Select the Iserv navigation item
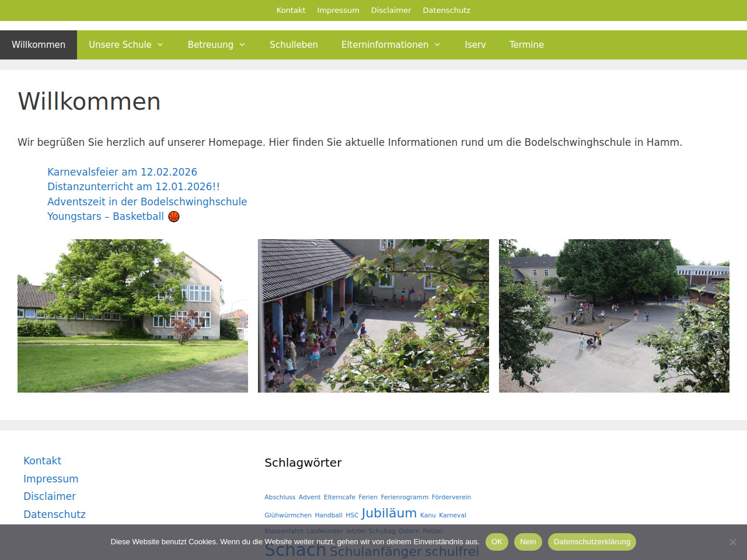 475,45
